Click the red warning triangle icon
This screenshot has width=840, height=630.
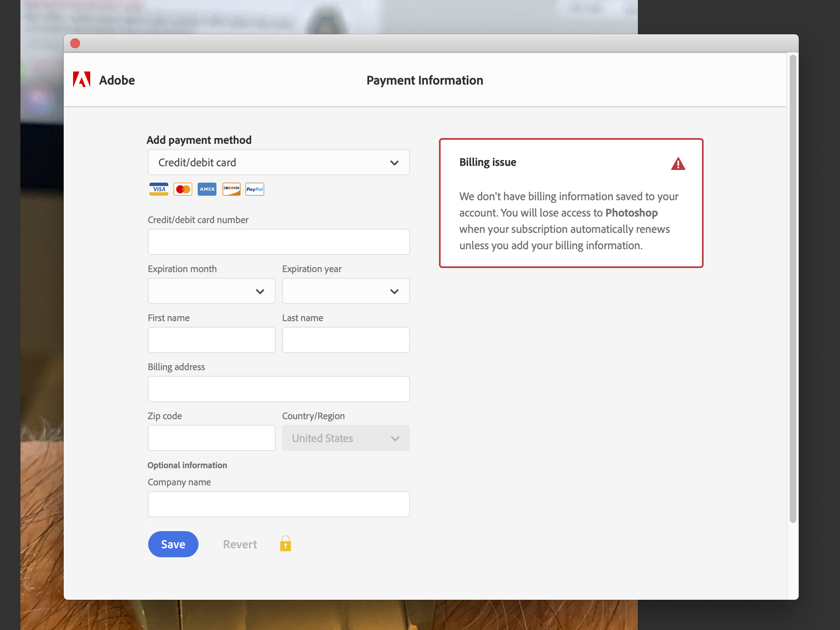pyautogui.click(x=678, y=163)
